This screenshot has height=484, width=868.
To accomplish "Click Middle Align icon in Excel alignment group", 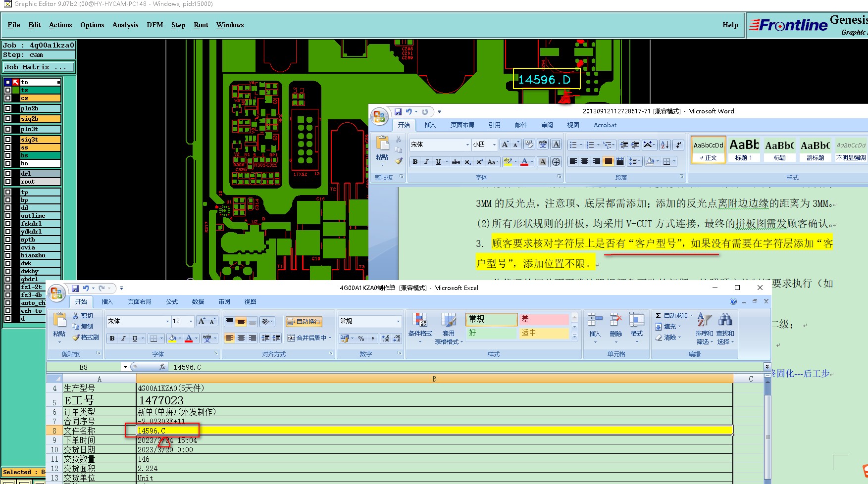I will pos(241,322).
